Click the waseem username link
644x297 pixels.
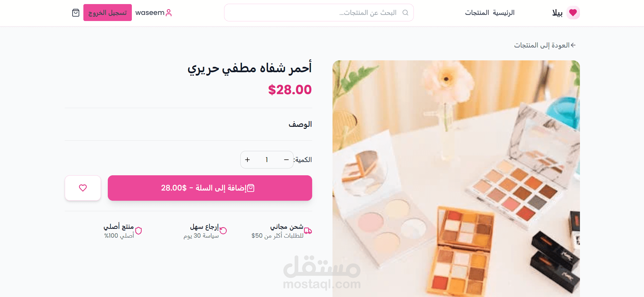point(150,13)
